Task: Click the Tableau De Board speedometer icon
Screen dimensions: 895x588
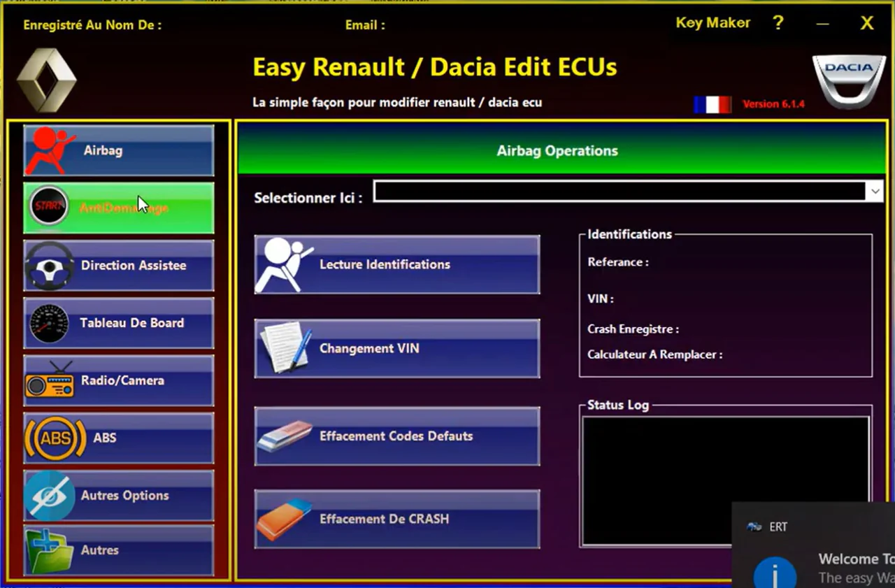Action: [x=49, y=323]
